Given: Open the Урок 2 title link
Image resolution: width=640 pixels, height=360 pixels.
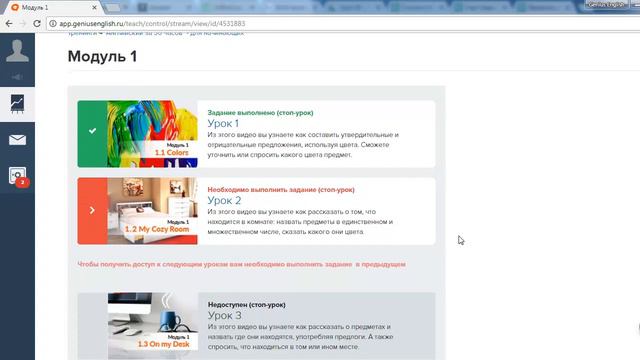Looking at the screenshot, I should click(x=224, y=200).
